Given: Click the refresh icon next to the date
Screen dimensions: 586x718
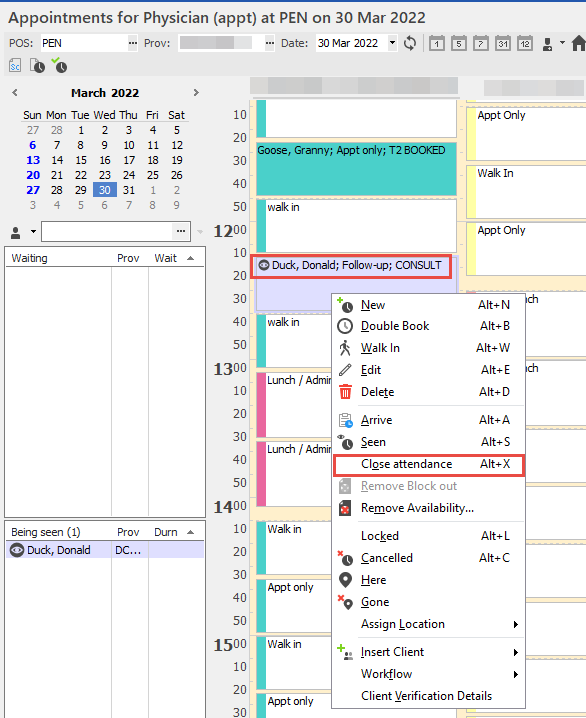Looking at the screenshot, I should [x=410, y=44].
